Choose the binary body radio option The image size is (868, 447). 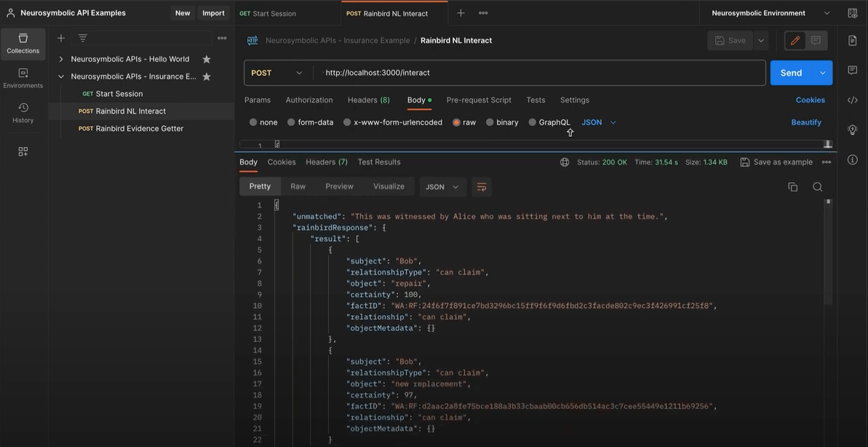point(490,122)
